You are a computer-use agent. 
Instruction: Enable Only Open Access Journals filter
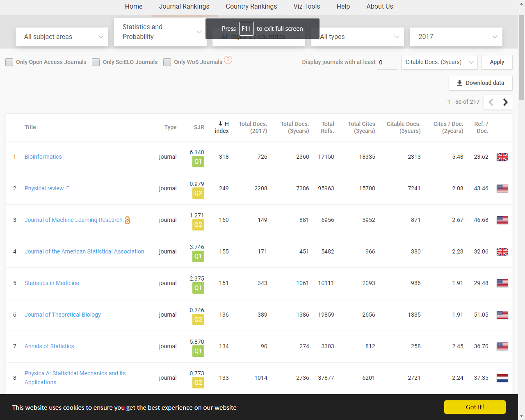(x=9, y=62)
